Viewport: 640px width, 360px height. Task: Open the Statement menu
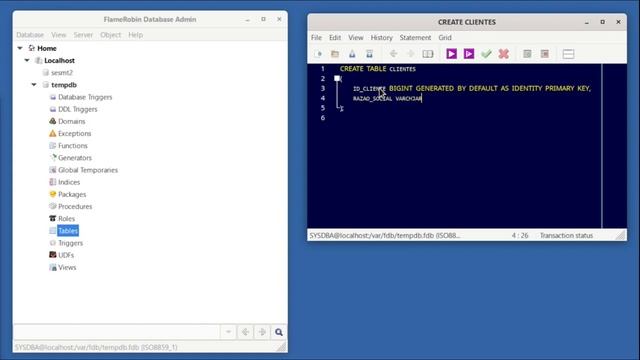point(415,38)
